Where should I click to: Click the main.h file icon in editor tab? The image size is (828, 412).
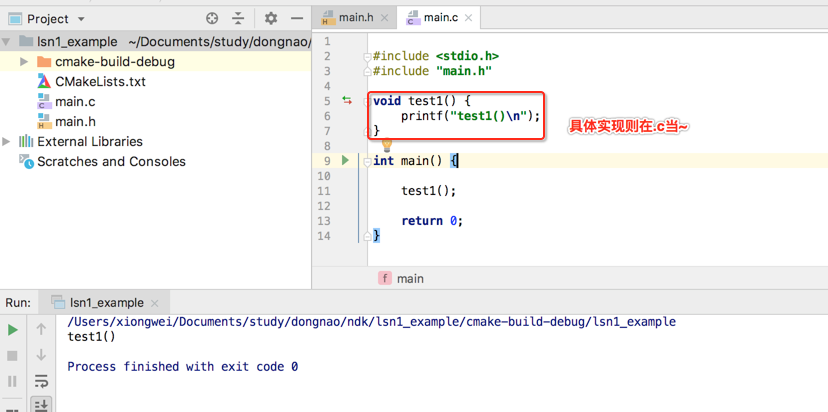[328, 18]
